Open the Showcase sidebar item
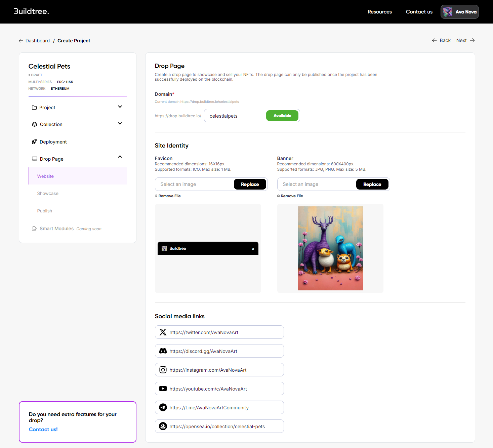The width and height of the screenshot is (493, 448). tap(48, 194)
